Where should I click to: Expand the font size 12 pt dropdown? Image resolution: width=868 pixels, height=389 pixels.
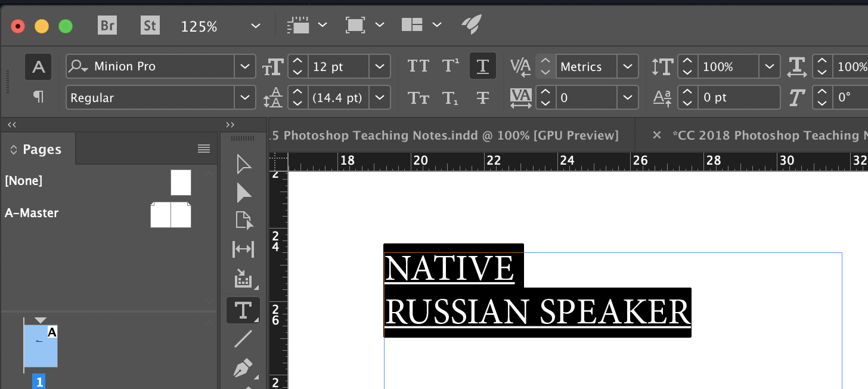pos(379,66)
